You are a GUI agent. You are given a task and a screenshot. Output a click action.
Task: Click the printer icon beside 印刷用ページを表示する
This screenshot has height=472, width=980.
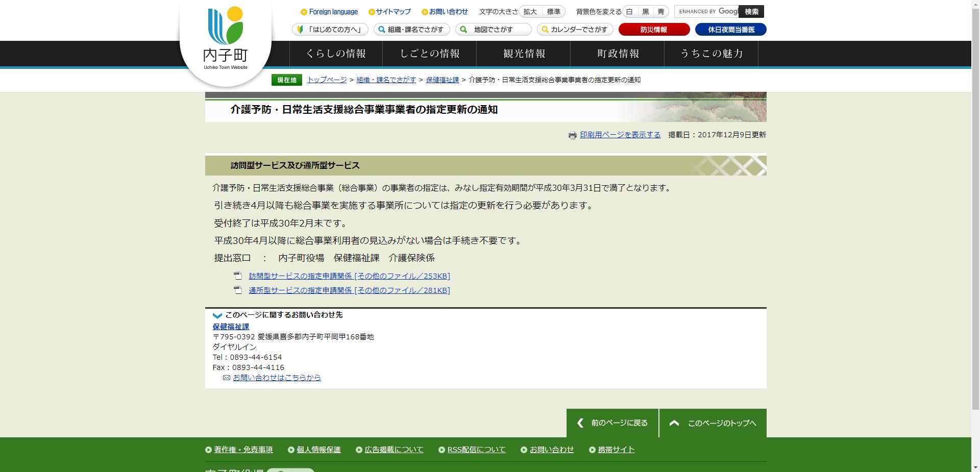(573, 135)
